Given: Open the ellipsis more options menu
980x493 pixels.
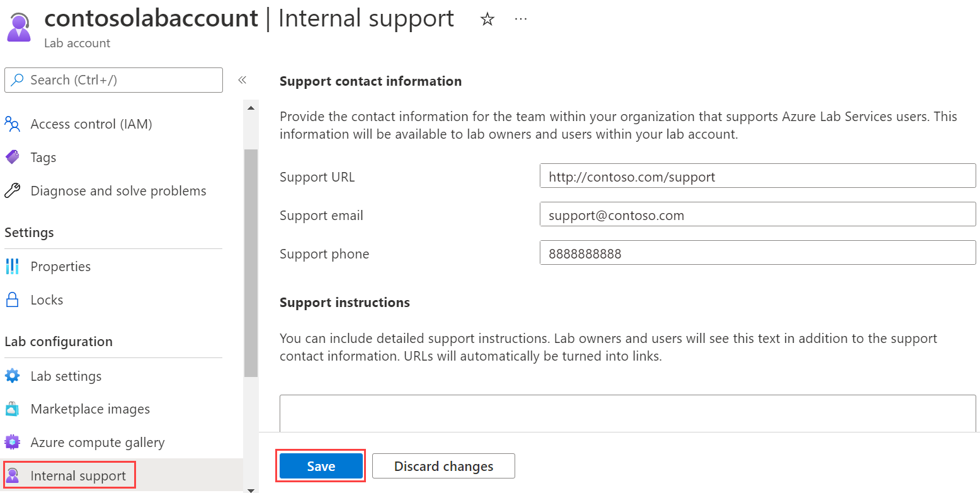Looking at the screenshot, I should 520,19.
